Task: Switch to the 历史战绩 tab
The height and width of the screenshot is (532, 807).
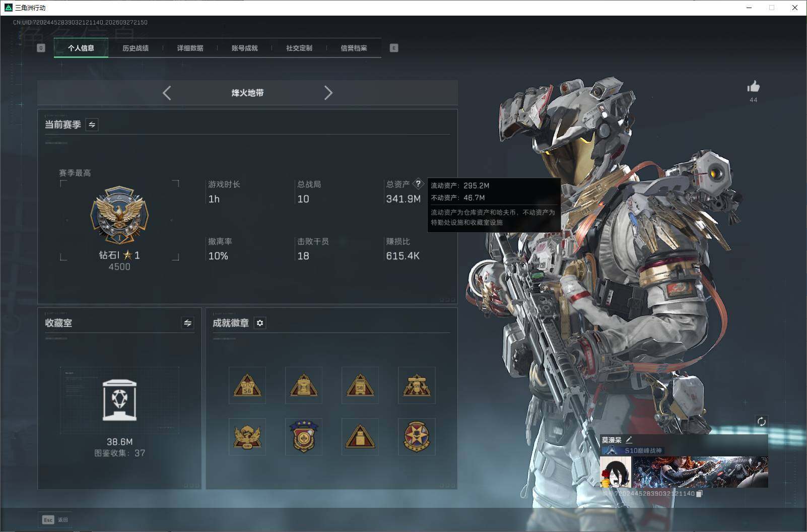Action: [x=136, y=48]
